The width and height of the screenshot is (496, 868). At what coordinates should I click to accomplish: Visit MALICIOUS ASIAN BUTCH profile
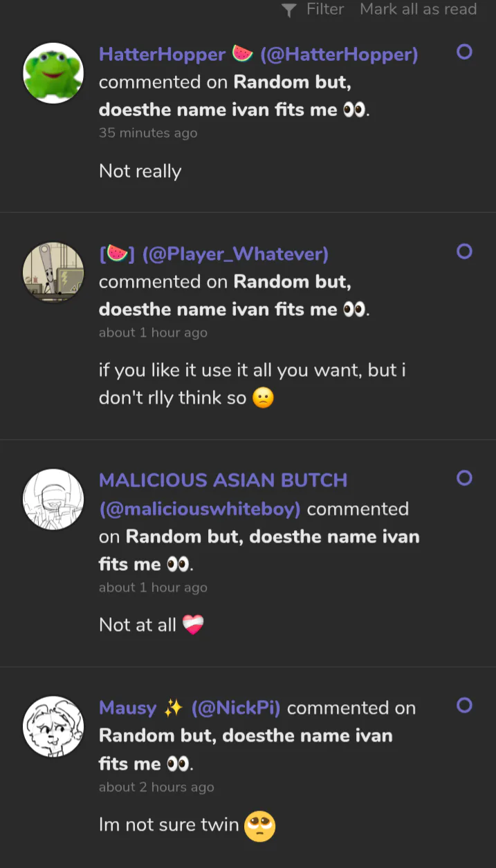[x=223, y=480]
